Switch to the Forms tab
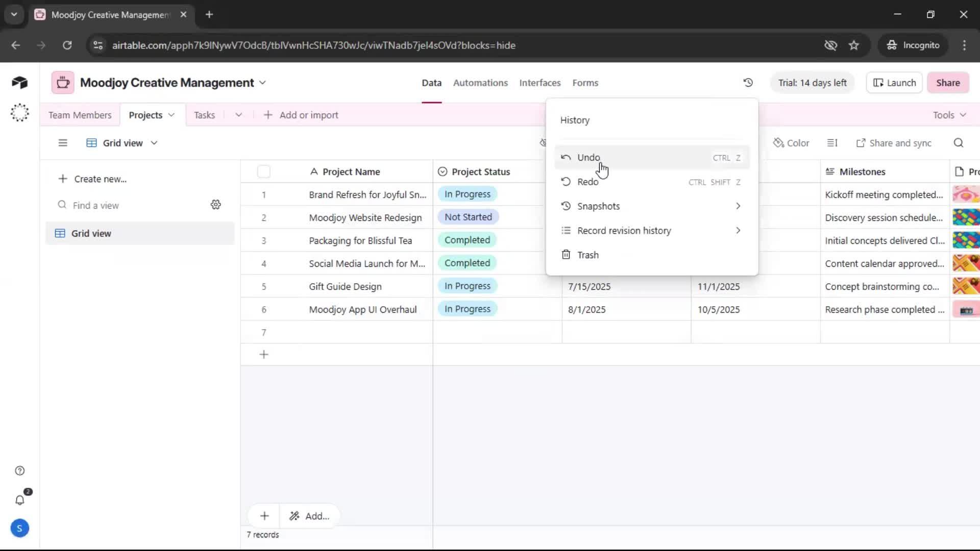Viewport: 980px width, 551px height. (585, 83)
